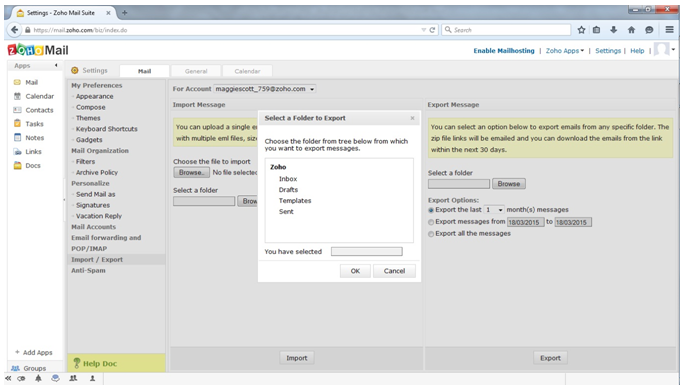Image resolution: width=685 pixels, height=388 pixels.
Task: Open the avatar dropdown arrow
Action: (x=673, y=49)
